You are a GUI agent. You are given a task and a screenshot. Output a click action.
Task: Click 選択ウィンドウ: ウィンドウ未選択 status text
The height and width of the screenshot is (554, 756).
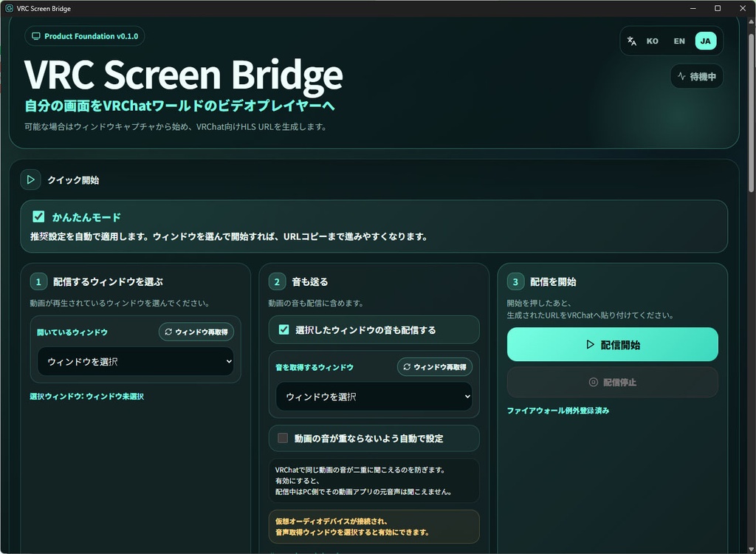tap(87, 397)
